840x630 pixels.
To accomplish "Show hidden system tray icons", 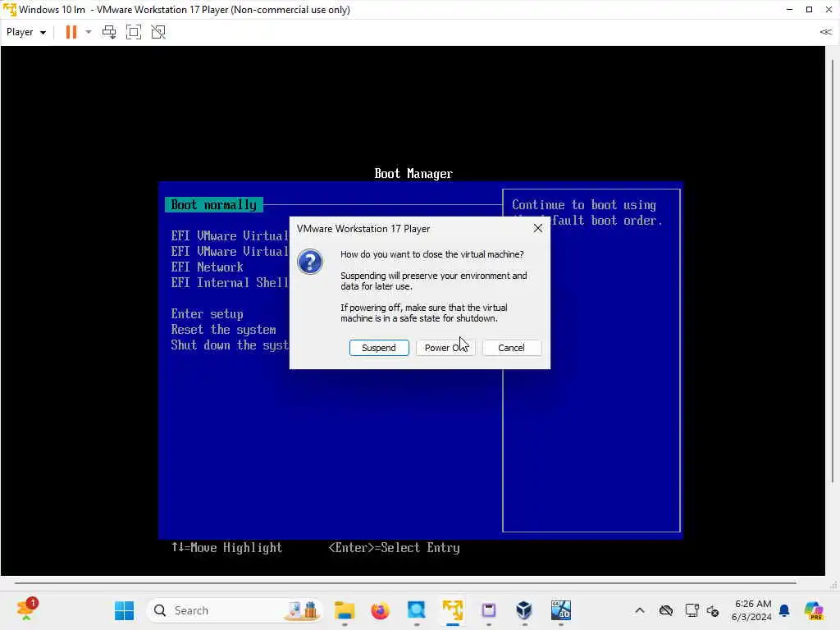I will click(640, 610).
